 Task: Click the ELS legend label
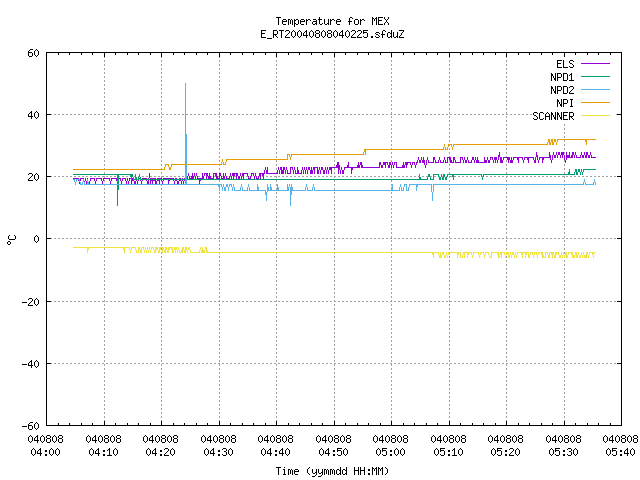(x=565, y=64)
